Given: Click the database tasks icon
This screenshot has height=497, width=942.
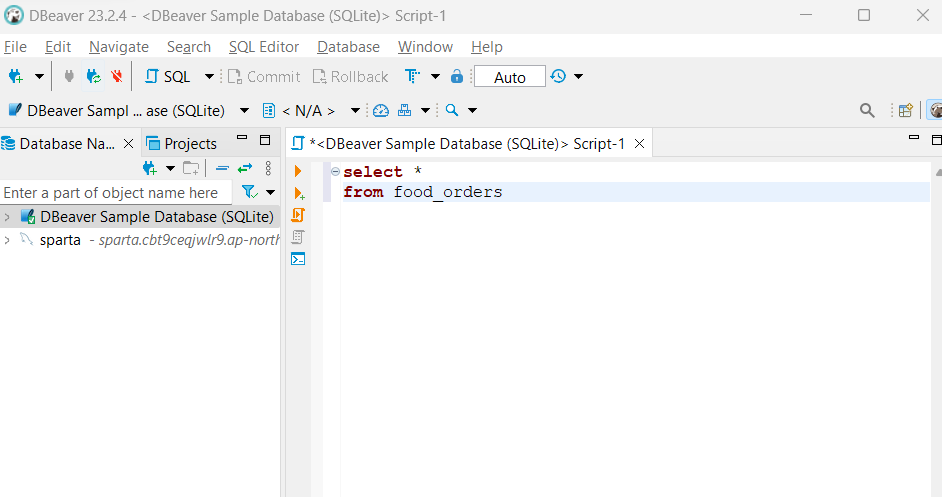Looking at the screenshot, I should tap(404, 111).
